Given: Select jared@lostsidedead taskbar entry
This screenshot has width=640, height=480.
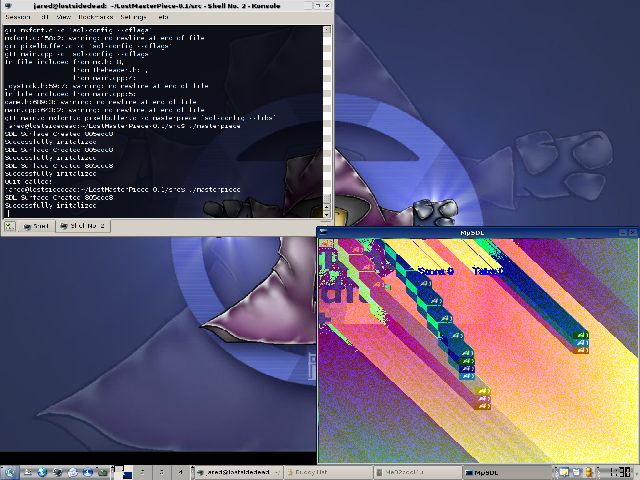Looking at the screenshot, I should pos(238,472).
